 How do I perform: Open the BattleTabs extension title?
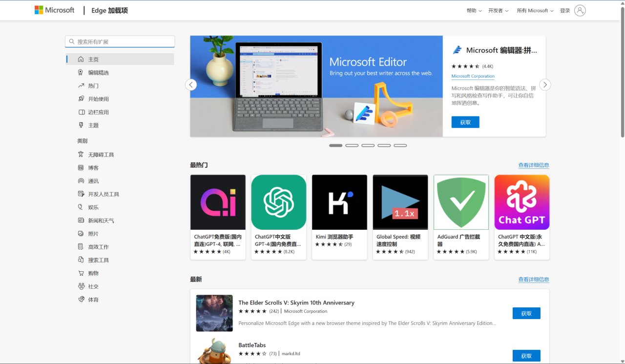click(x=252, y=345)
